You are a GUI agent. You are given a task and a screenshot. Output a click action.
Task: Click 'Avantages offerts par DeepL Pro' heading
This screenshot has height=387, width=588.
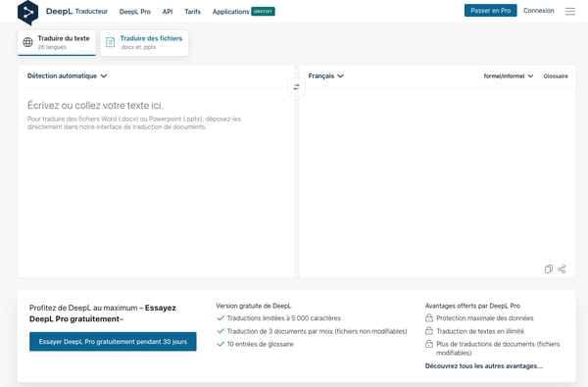pos(472,306)
